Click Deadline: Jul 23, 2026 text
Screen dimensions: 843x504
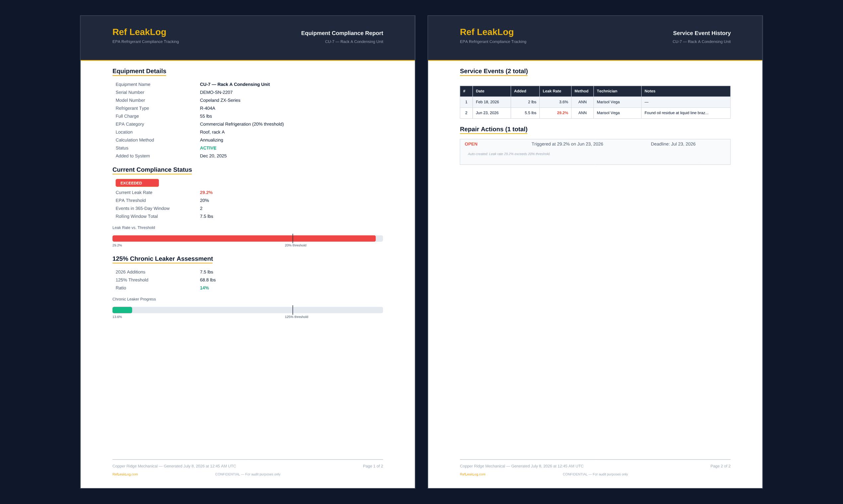coord(673,144)
